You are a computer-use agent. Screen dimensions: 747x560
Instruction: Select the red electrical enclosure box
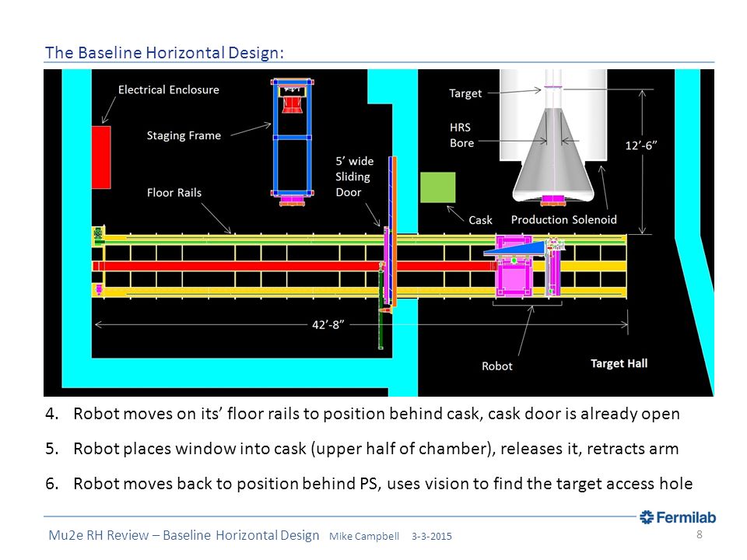pos(101,157)
